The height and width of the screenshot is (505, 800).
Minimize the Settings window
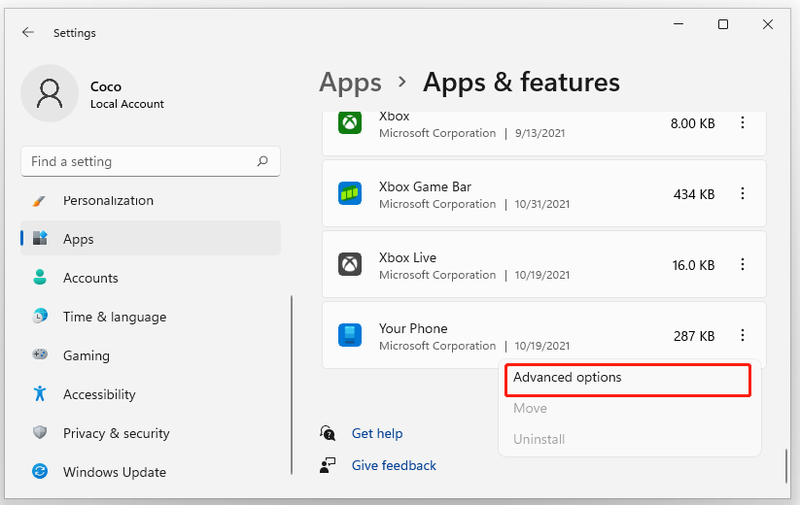[678, 24]
